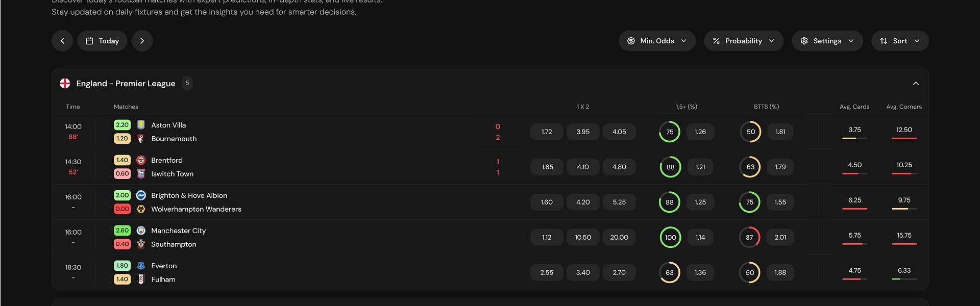
Task: Click the Manchester City club crest
Action: 141,231
